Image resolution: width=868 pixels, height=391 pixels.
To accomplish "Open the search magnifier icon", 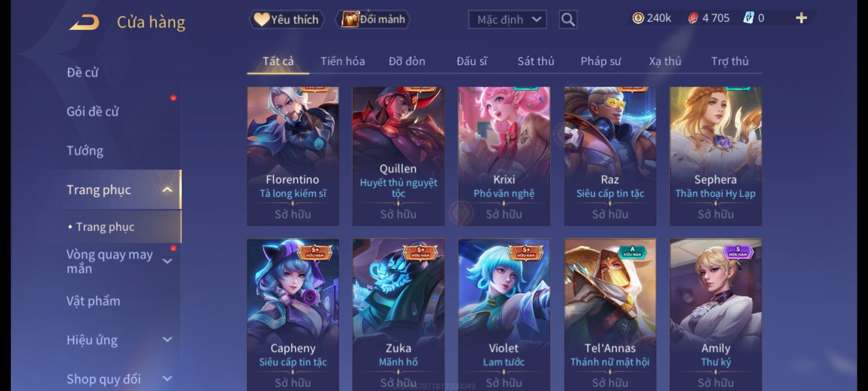I will pos(568,20).
